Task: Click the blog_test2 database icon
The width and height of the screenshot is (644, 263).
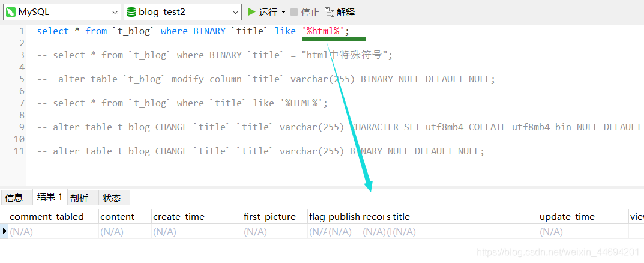Action: (131, 12)
